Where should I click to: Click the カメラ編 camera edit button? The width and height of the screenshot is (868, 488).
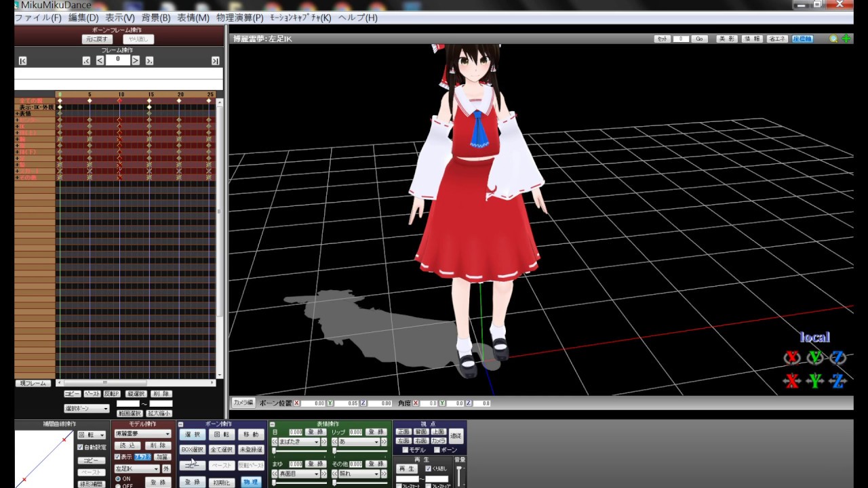243,403
